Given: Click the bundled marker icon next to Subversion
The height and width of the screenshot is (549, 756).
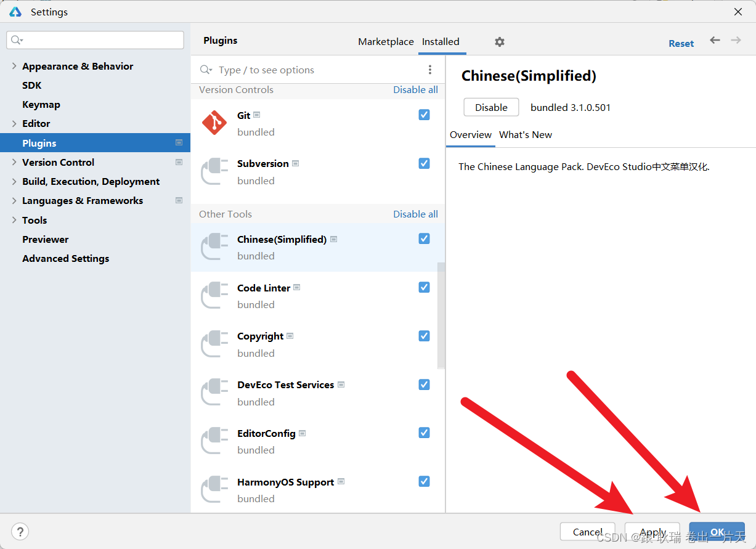Looking at the screenshot, I should [x=295, y=163].
